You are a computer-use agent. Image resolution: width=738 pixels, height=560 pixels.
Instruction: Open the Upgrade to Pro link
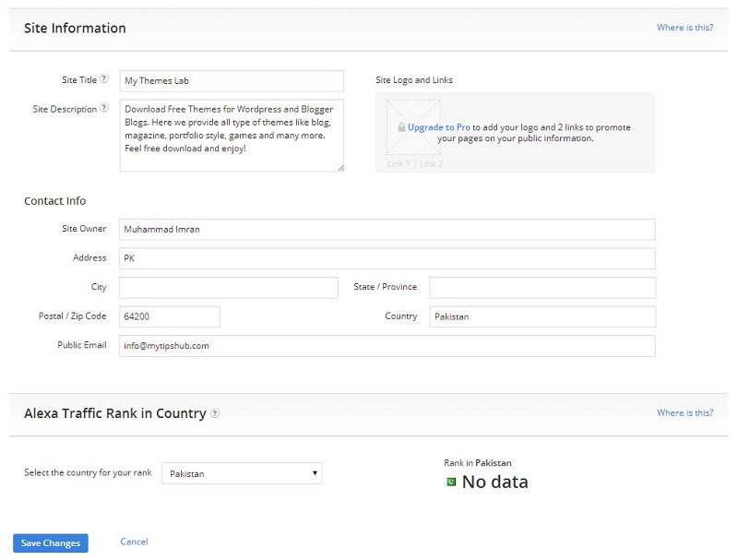pos(439,127)
